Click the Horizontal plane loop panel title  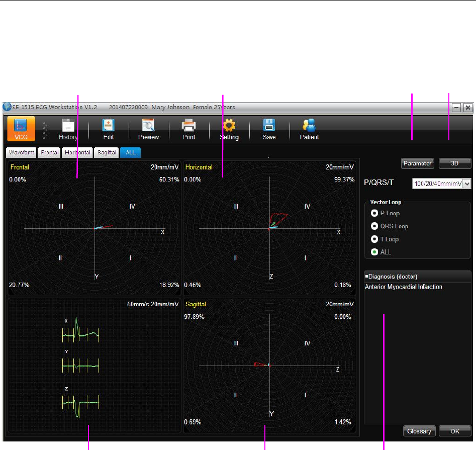(x=199, y=167)
